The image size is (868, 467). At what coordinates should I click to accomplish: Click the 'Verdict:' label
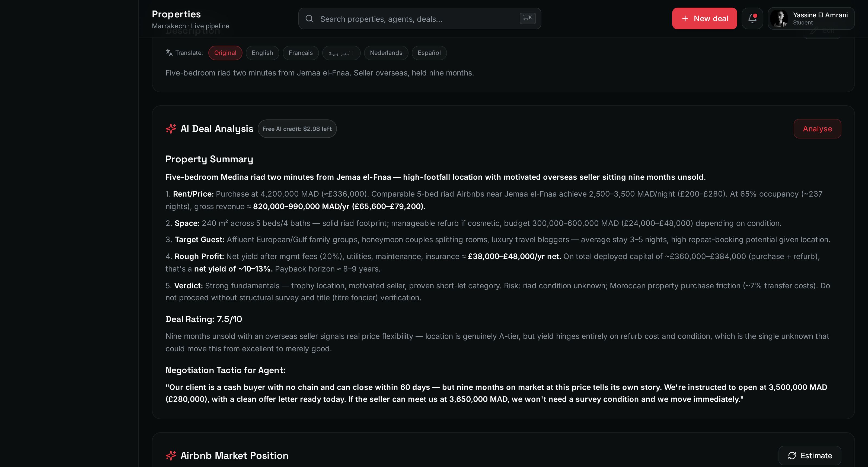coord(188,286)
